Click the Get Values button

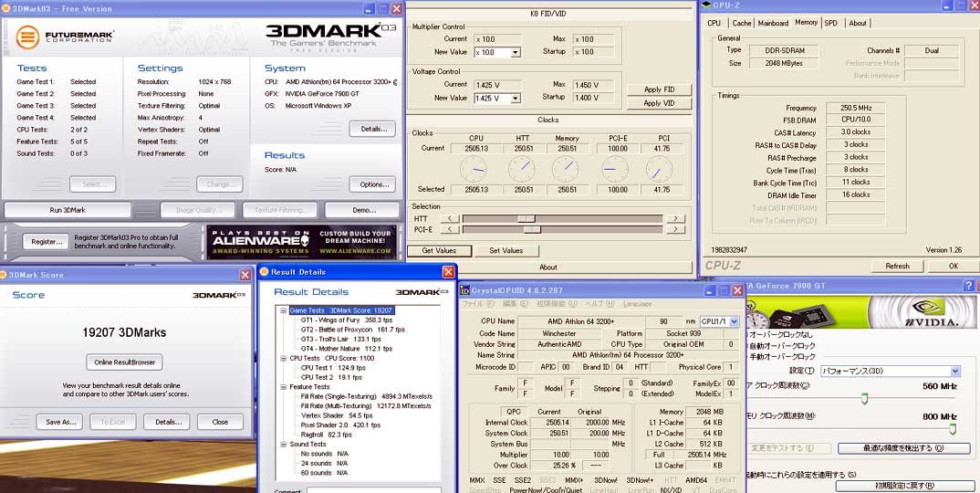[x=440, y=251]
